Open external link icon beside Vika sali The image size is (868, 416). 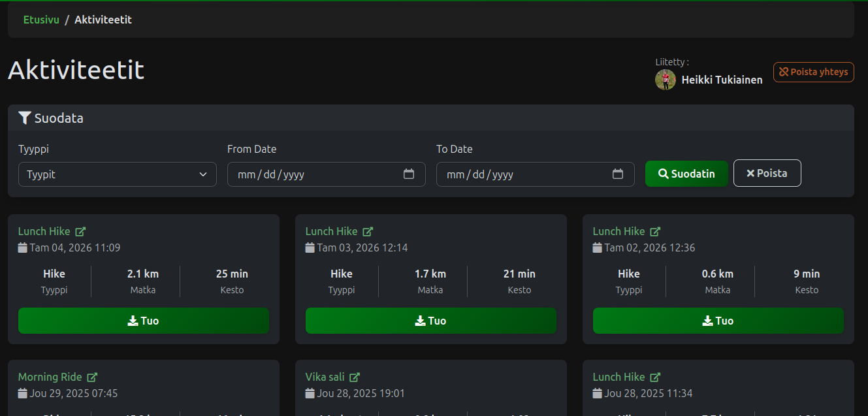click(x=355, y=377)
